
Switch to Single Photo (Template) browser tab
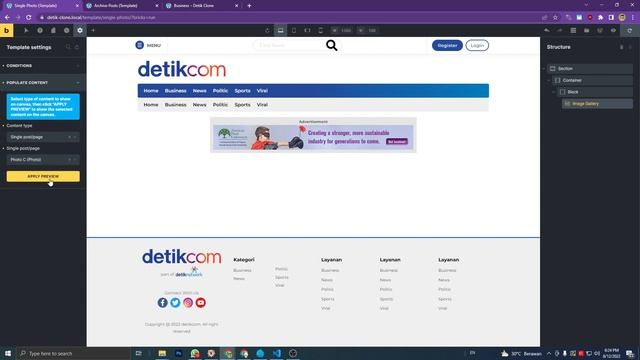[x=41, y=6]
